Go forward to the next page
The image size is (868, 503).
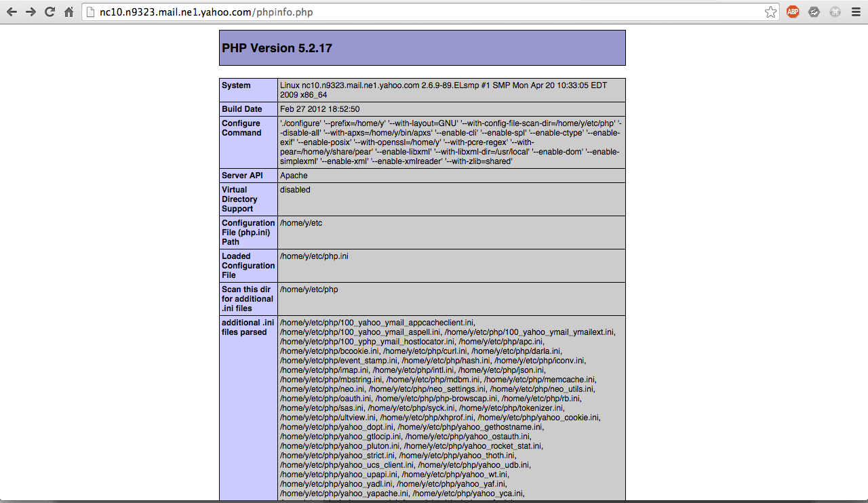31,12
